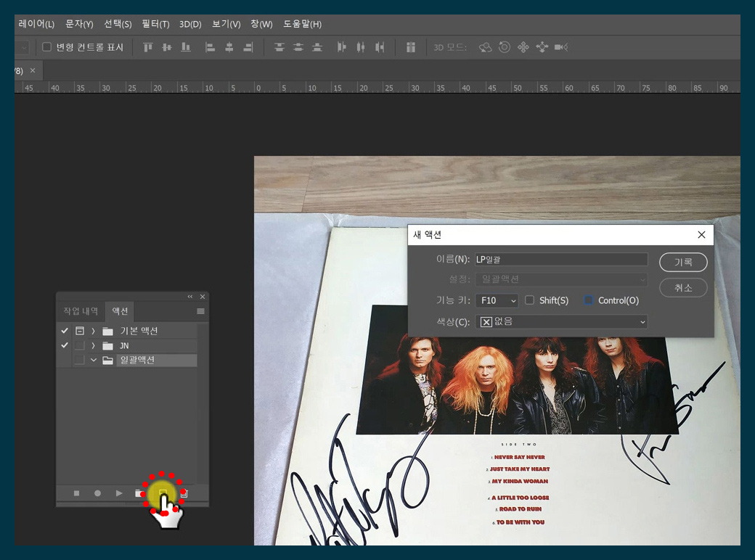The height and width of the screenshot is (560, 755).
Task: Open 문자(Y) menu
Action: click(79, 24)
